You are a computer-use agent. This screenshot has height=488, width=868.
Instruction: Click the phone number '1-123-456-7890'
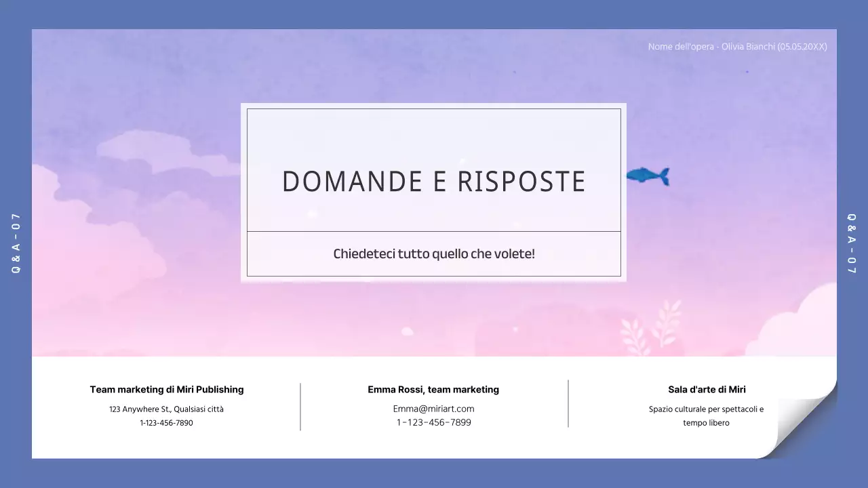point(166,422)
